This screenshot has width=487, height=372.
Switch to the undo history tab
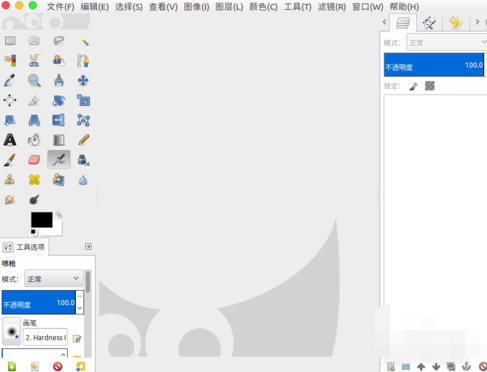point(455,23)
